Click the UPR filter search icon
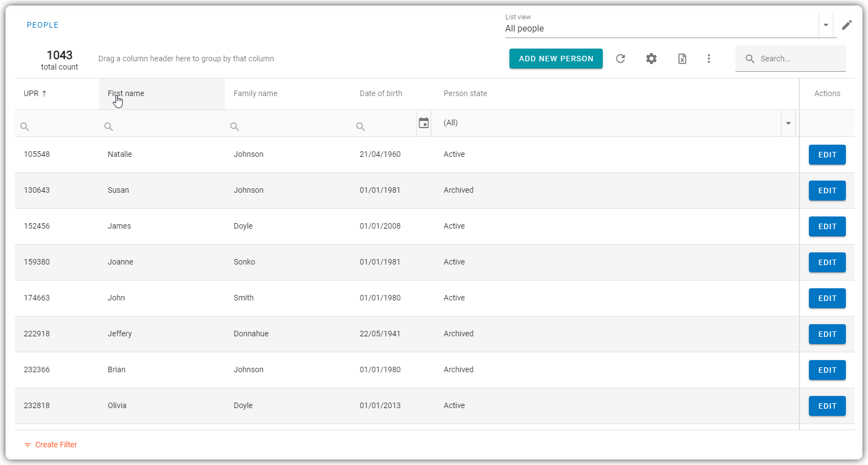Viewport: 868px width, 465px height. pyautogui.click(x=25, y=126)
